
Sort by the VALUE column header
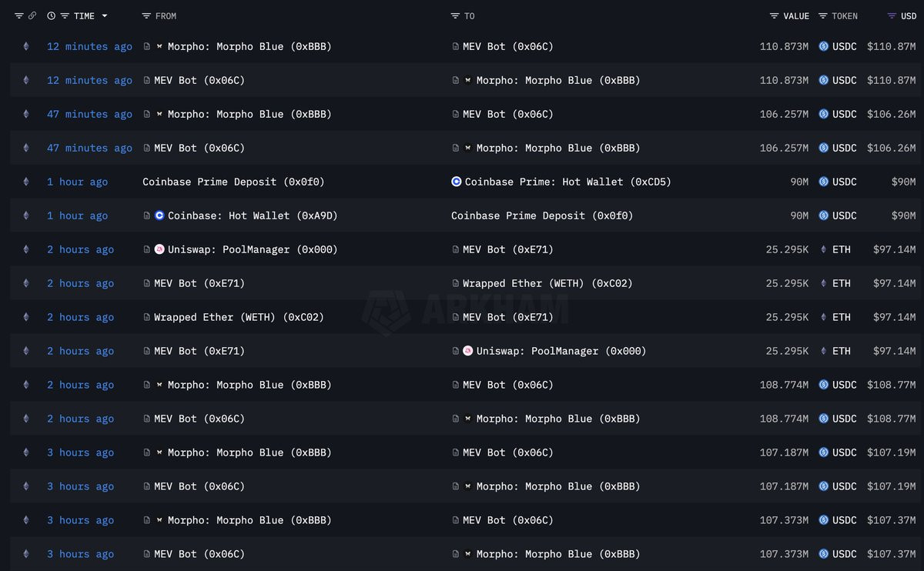point(796,15)
